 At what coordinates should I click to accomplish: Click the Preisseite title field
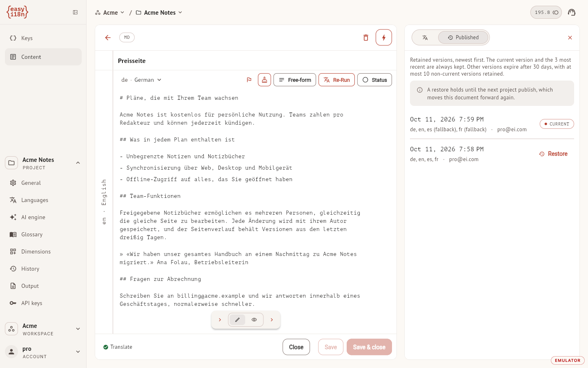tap(254, 61)
